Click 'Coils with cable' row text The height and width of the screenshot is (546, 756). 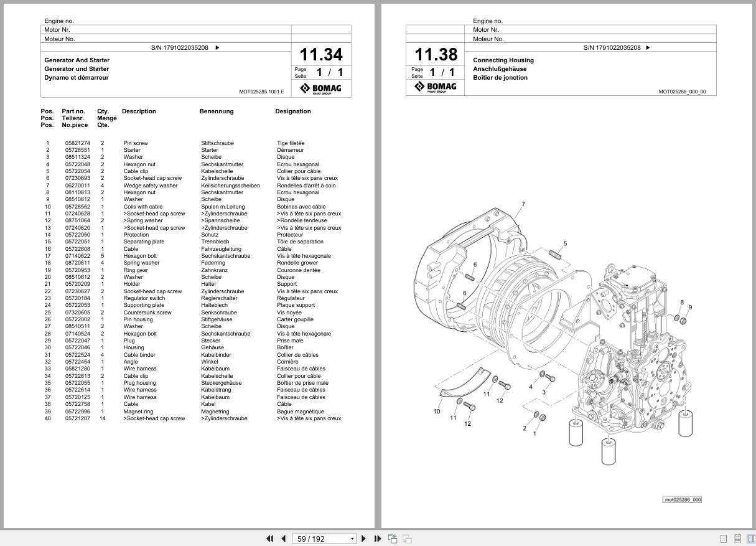click(x=143, y=207)
